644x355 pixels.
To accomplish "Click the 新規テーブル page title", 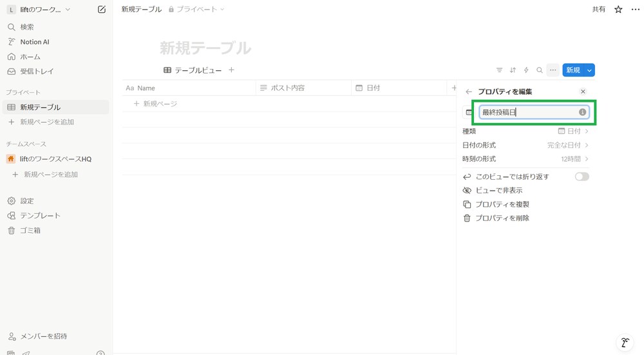I will pyautogui.click(x=205, y=48).
